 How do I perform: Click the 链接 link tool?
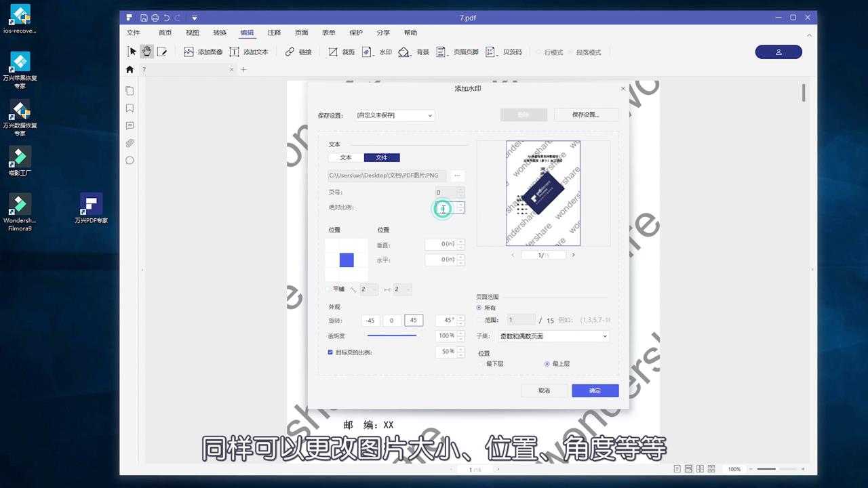tap(298, 52)
